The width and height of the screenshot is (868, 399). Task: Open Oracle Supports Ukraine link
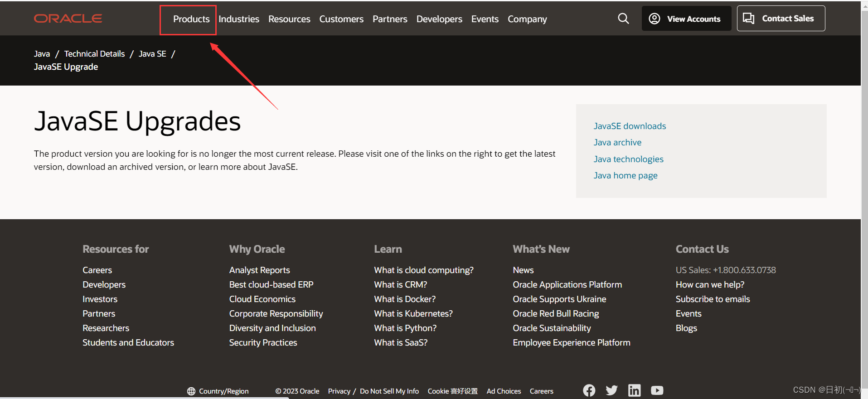[x=559, y=299]
